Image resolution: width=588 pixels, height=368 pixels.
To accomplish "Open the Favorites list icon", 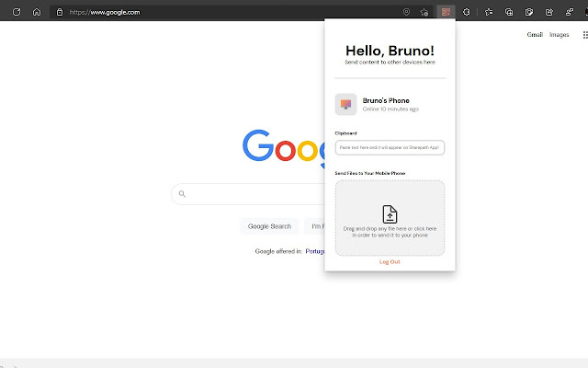I will [489, 12].
